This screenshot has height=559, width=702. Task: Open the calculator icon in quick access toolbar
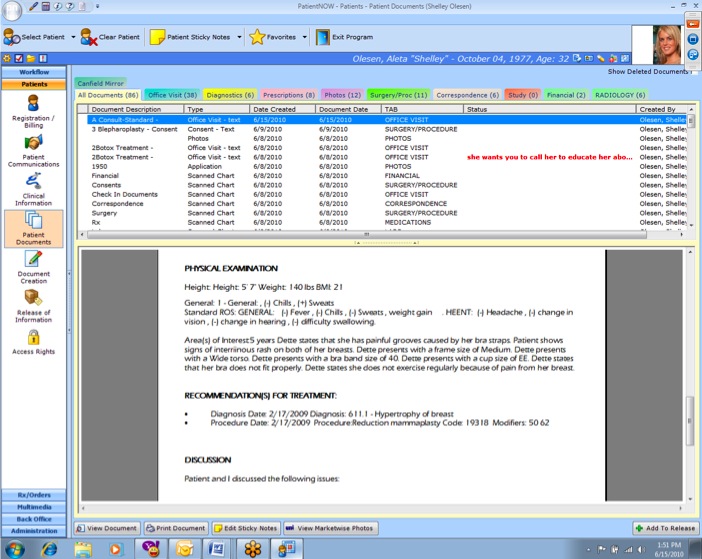(x=46, y=6)
